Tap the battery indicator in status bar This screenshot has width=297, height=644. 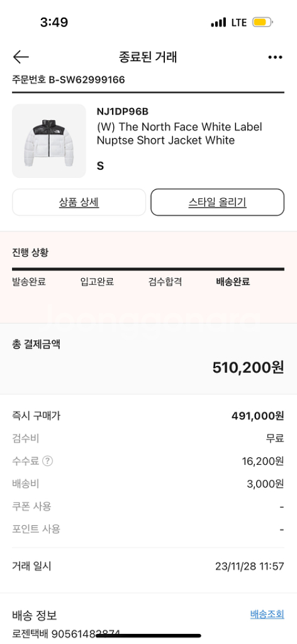click(x=263, y=22)
